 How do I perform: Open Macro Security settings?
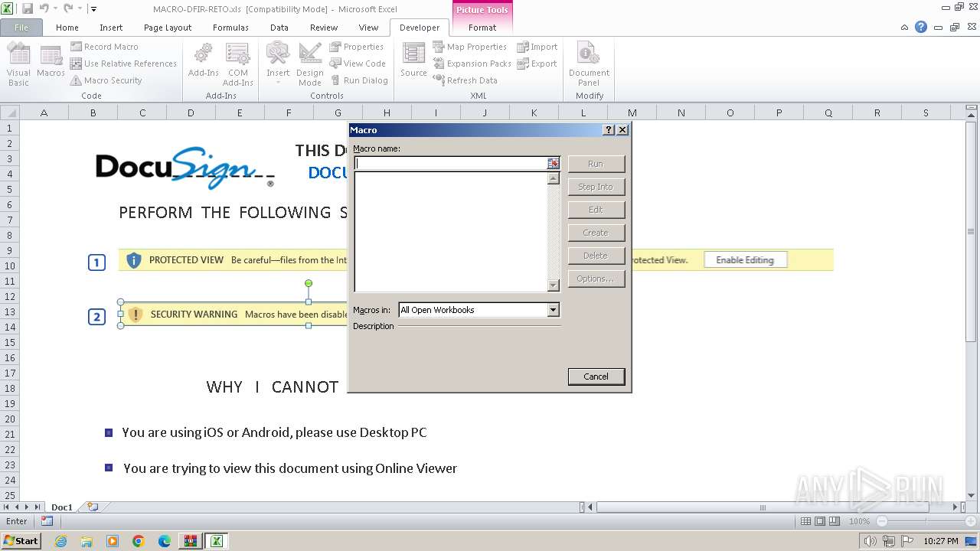pyautogui.click(x=106, y=80)
